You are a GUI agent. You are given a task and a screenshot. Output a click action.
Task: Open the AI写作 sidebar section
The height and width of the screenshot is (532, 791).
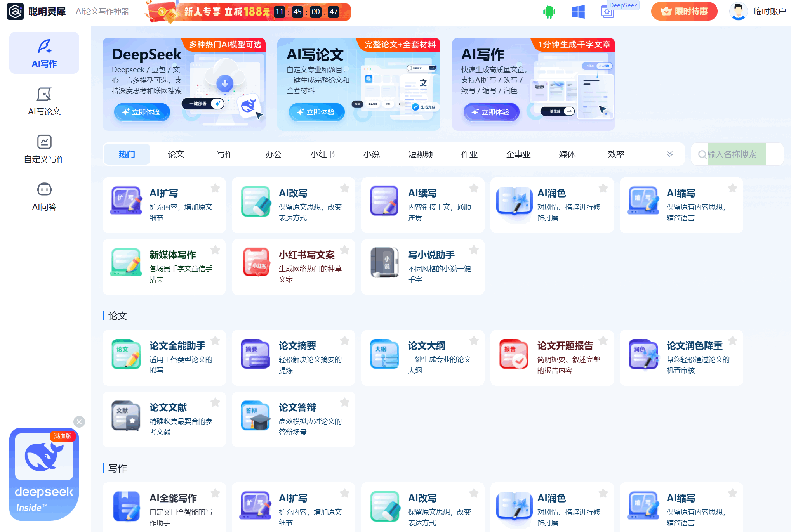coord(44,53)
